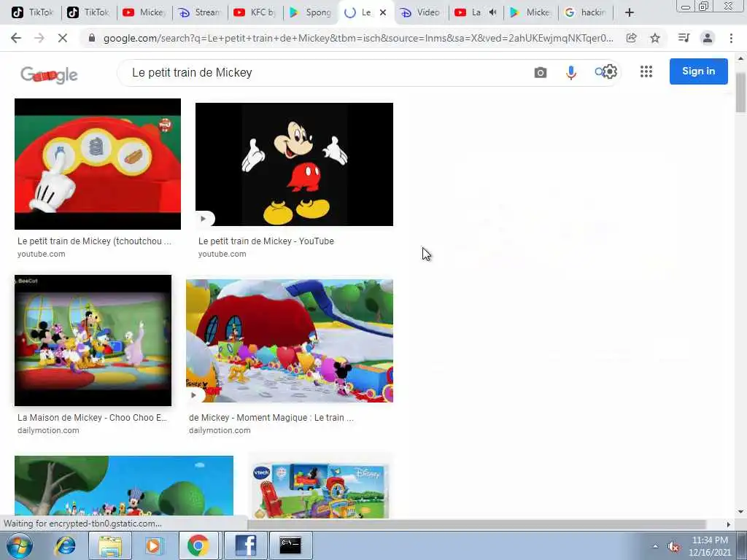Open the Mickey Mouse on black background thumbnail
747x560 pixels.
click(294, 164)
